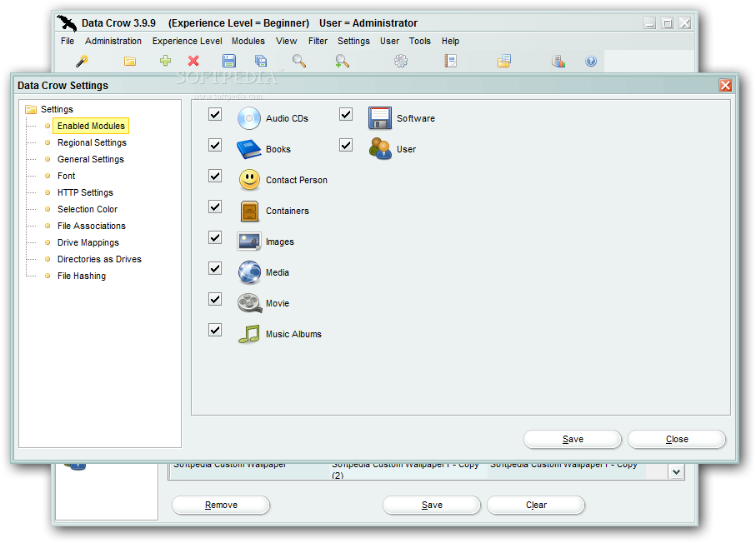Viewport: 756px width, 543px height.
Task: Open the Experience Level menu
Action: tap(187, 41)
